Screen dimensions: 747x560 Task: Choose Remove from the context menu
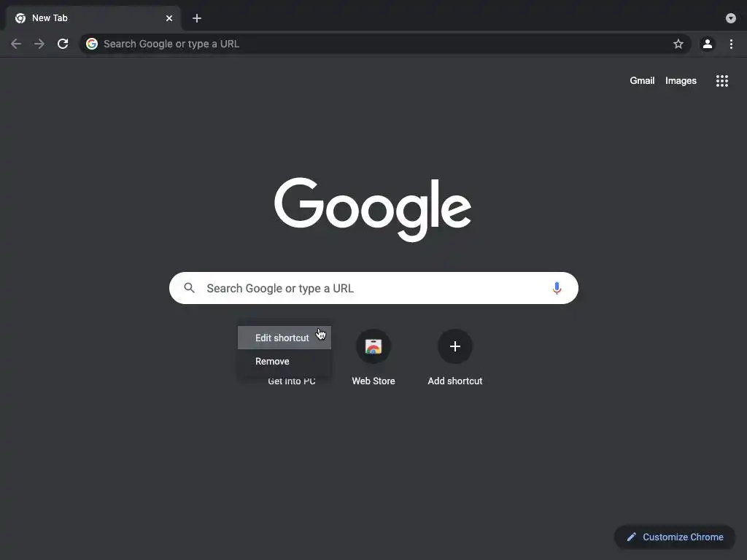(285, 361)
